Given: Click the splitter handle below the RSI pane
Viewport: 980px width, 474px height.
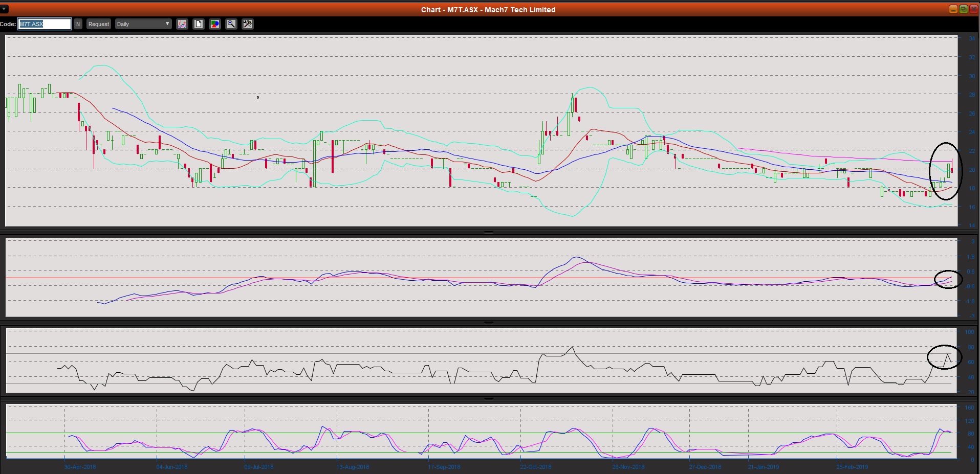Looking at the screenshot, I should click(489, 398).
